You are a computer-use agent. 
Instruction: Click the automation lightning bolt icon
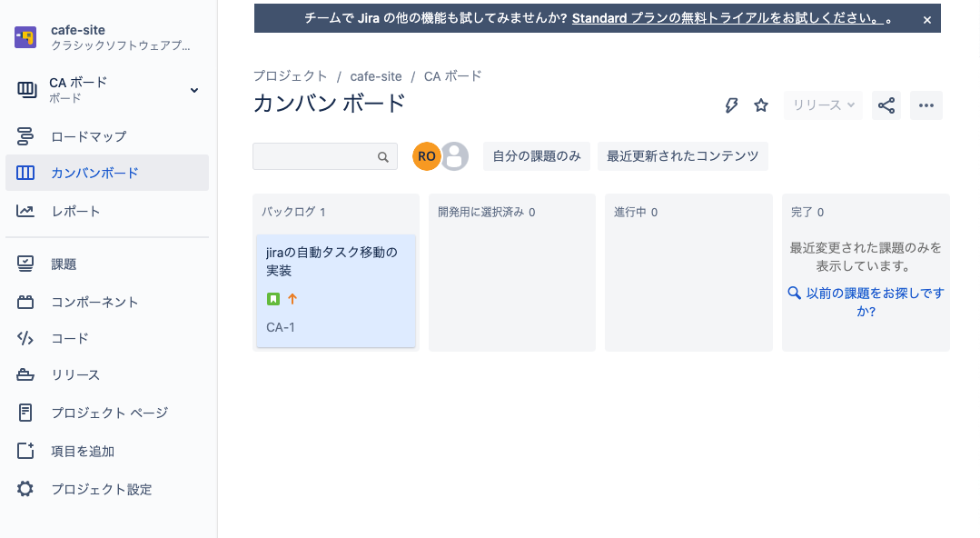click(x=731, y=105)
